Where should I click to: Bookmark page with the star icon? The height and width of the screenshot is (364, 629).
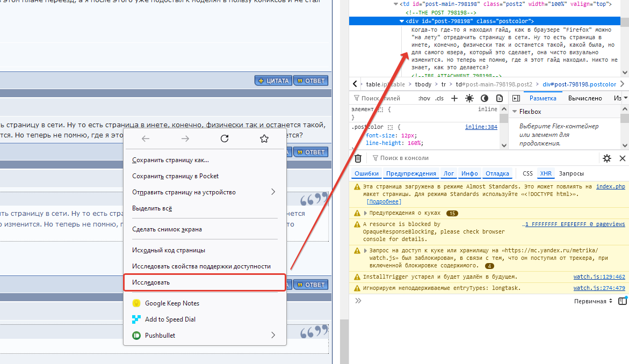tap(264, 139)
